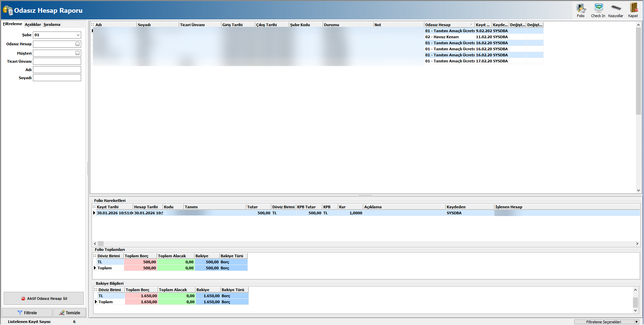Expand the Şube dropdown
644x325 pixels.
click(x=78, y=35)
